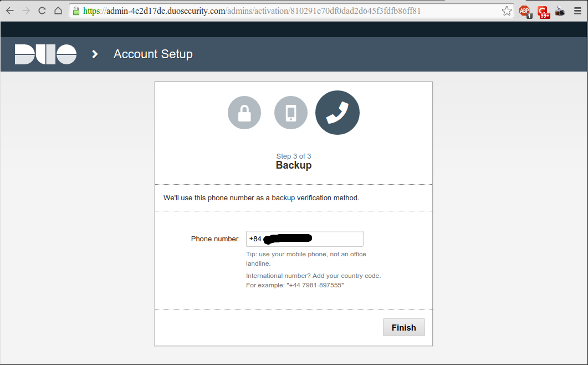Click the Account Setup header title

coord(153,54)
